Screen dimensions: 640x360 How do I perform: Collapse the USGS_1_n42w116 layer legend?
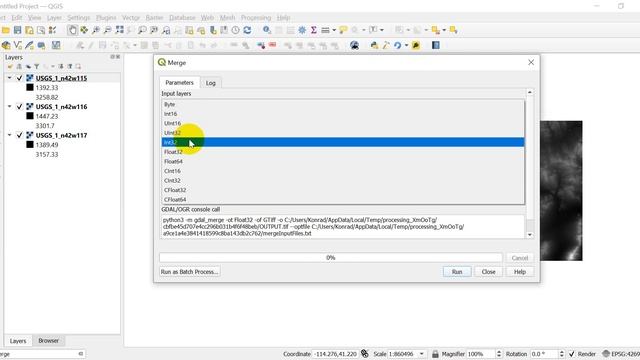(9, 107)
